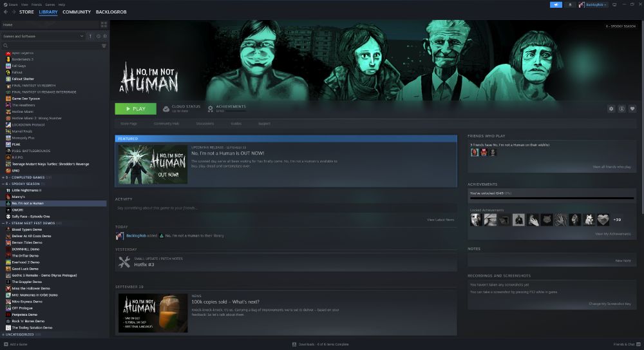Open the first locked achievement icon
This screenshot has height=350, width=644.
[x=477, y=220]
